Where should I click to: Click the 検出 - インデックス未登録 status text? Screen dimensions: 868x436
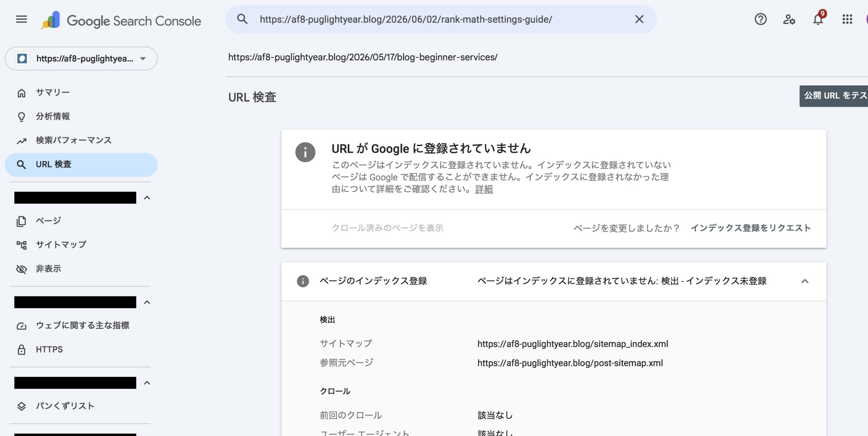(714, 281)
